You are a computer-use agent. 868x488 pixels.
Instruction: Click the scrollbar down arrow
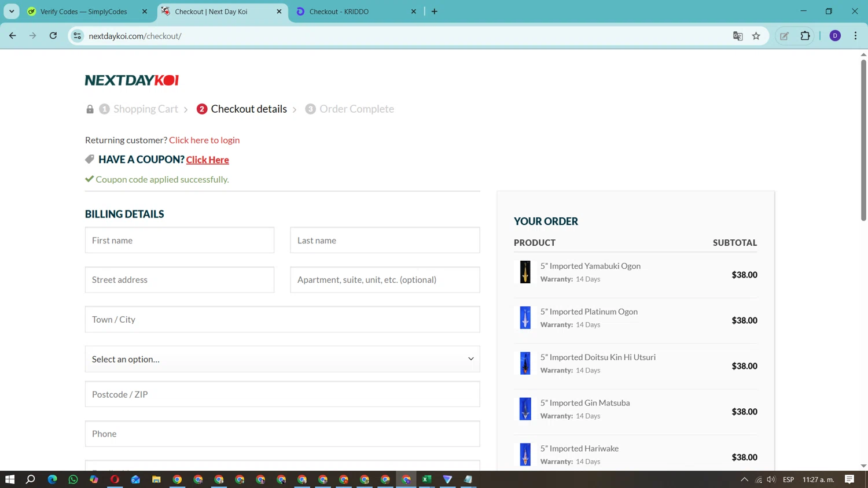(x=863, y=466)
